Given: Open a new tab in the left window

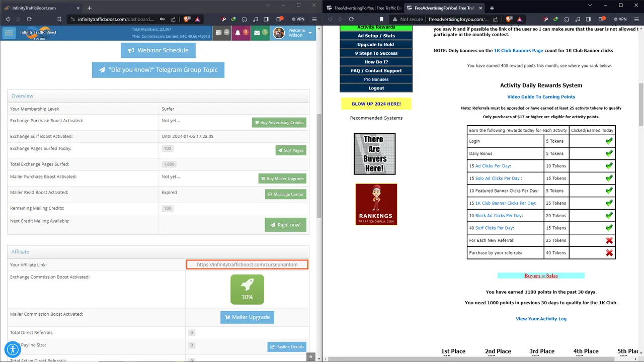Looking at the screenshot, I should coord(90,8).
